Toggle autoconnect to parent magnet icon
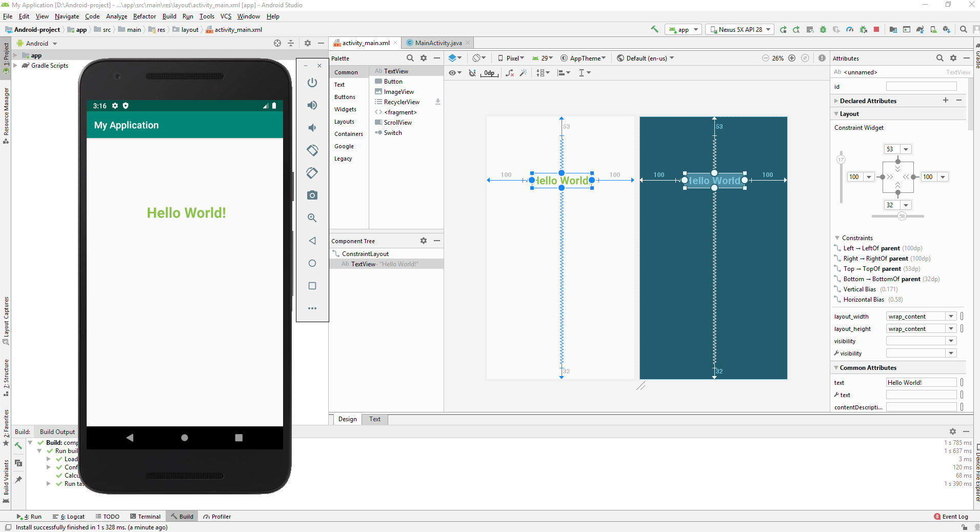 coord(472,73)
